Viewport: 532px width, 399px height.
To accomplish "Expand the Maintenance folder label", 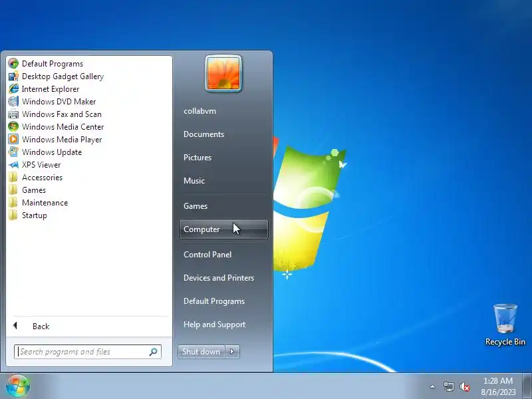I will click(45, 203).
